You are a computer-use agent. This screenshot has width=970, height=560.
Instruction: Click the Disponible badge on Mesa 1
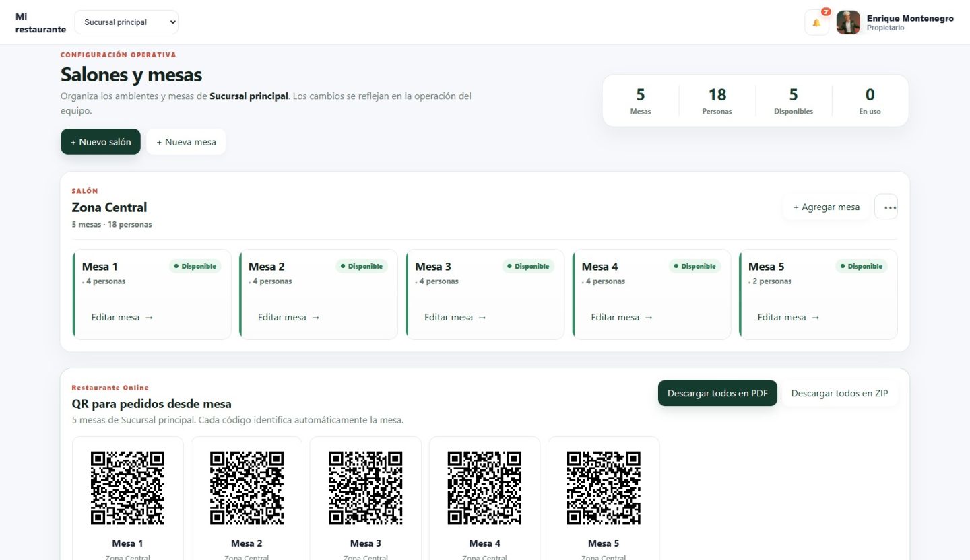pos(195,266)
